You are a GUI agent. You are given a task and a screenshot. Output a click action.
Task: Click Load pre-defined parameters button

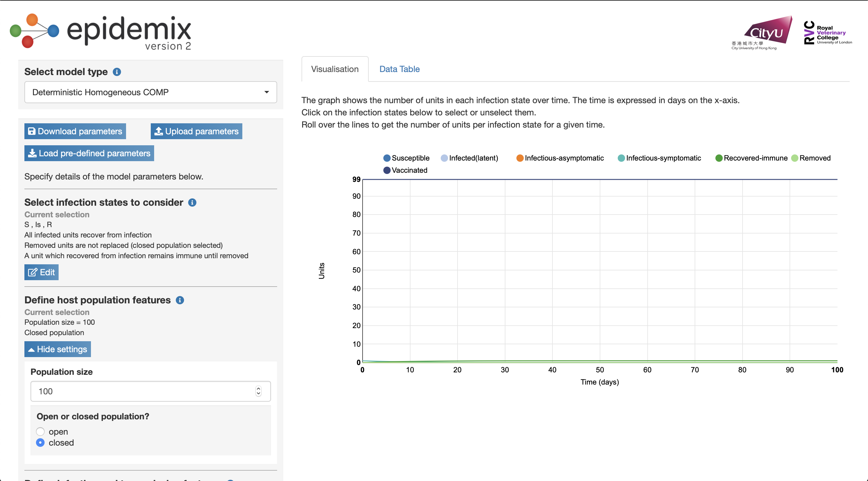click(x=89, y=154)
